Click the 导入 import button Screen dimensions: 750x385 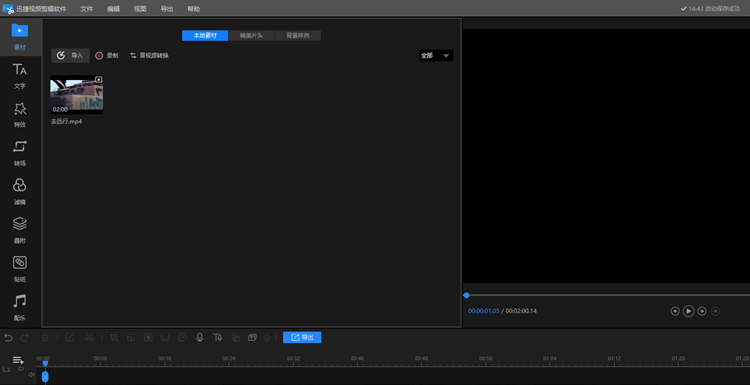coord(70,55)
